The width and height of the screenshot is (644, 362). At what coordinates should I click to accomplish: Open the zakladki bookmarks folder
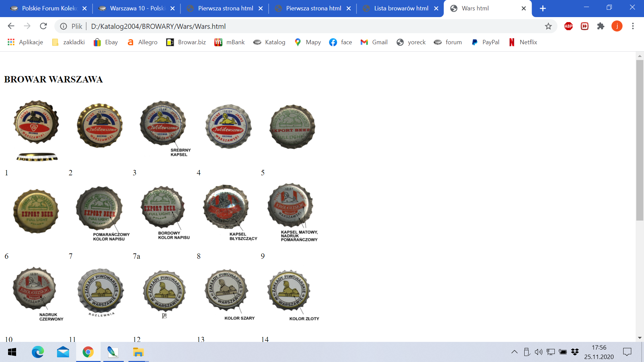[x=68, y=42]
